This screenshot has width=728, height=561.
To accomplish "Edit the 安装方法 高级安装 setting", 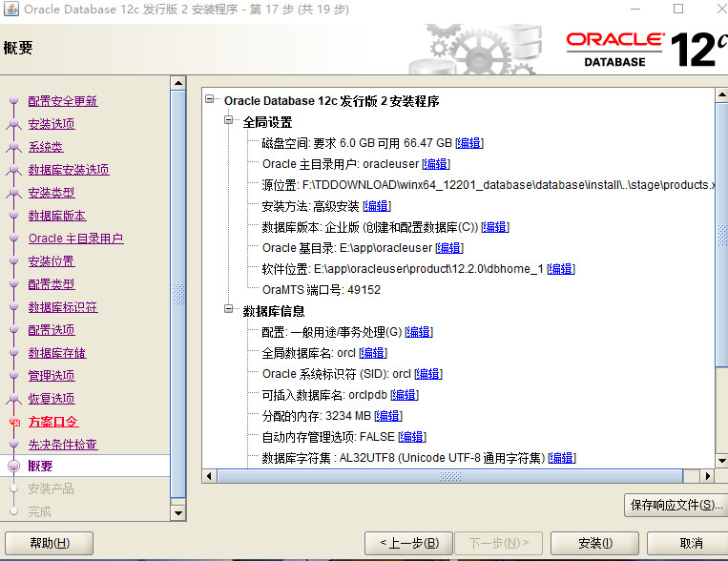I will point(377,206).
